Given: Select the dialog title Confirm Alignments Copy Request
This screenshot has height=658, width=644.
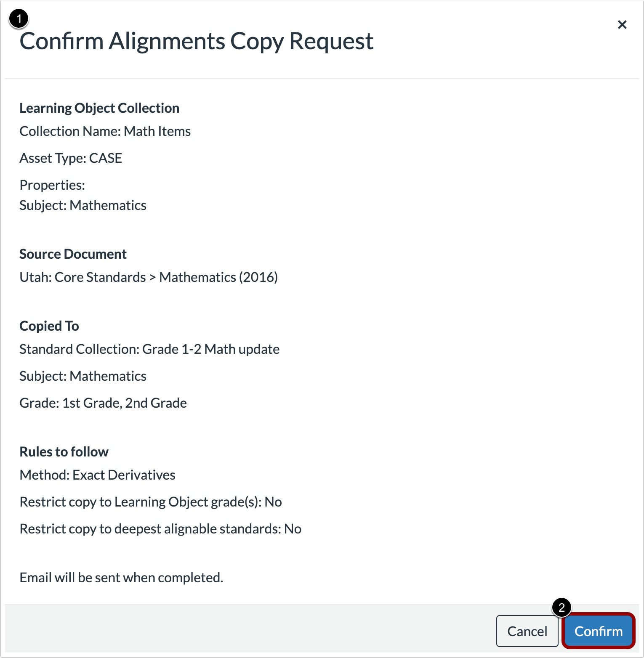Looking at the screenshot, I should click(196, 41).
